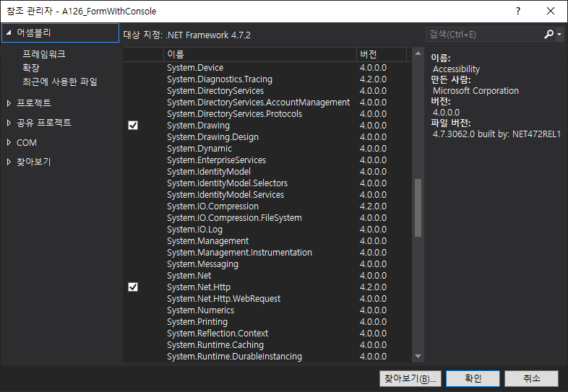
Task: Click the search magnifier icon
Action: click(548, 35)
